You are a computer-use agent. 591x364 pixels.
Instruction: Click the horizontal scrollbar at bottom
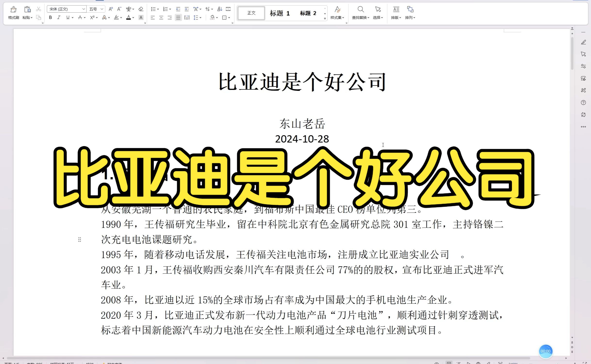[268, 358]
